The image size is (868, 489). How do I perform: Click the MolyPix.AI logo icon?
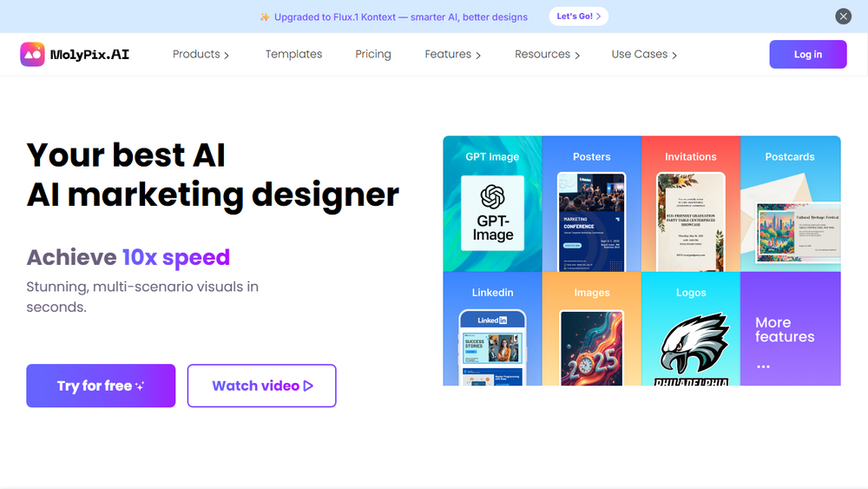[32, 54]
